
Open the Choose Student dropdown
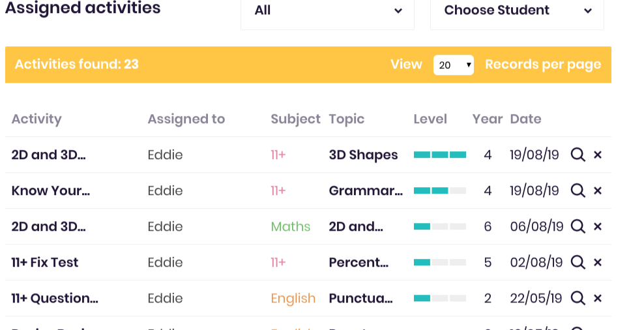[517, 10]
